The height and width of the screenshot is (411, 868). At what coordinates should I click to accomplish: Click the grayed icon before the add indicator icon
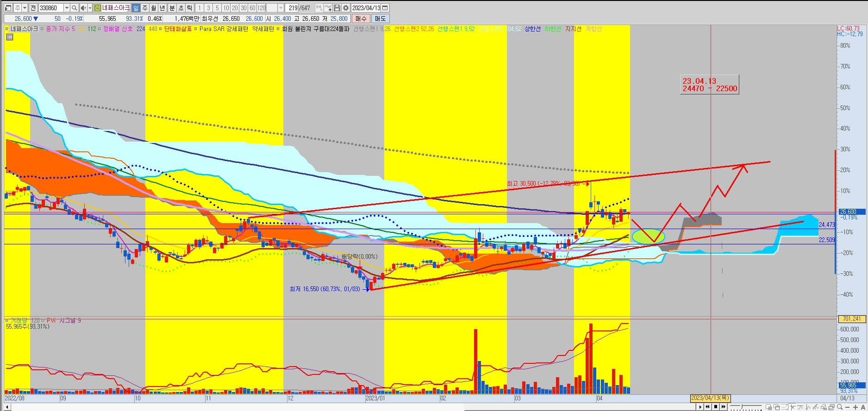click(x=319, y=8)
